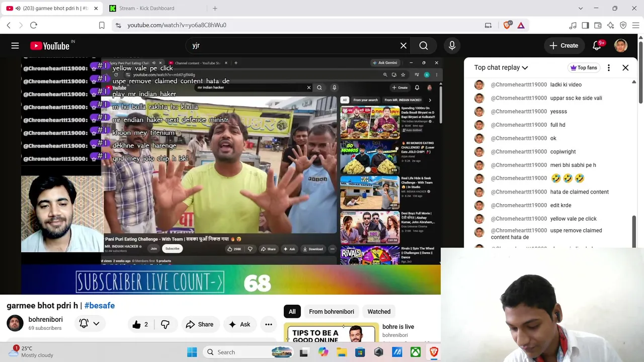Open Task View on the taskbar

click(303, 352)
